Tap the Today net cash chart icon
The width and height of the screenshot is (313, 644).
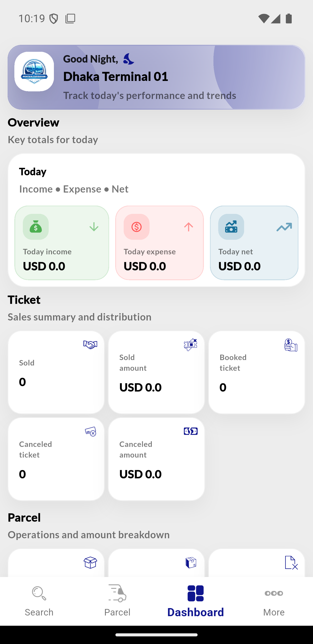[231, 227]
